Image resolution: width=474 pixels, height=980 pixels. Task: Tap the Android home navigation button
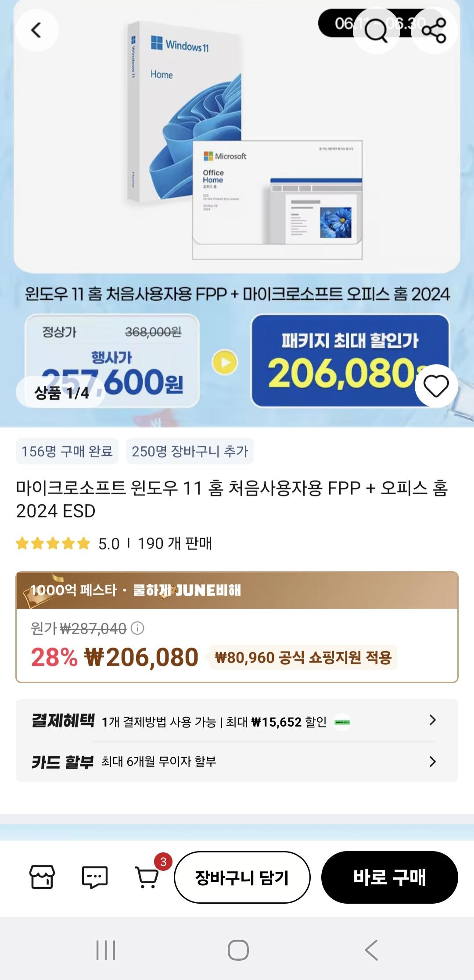[x=238, y=950]
